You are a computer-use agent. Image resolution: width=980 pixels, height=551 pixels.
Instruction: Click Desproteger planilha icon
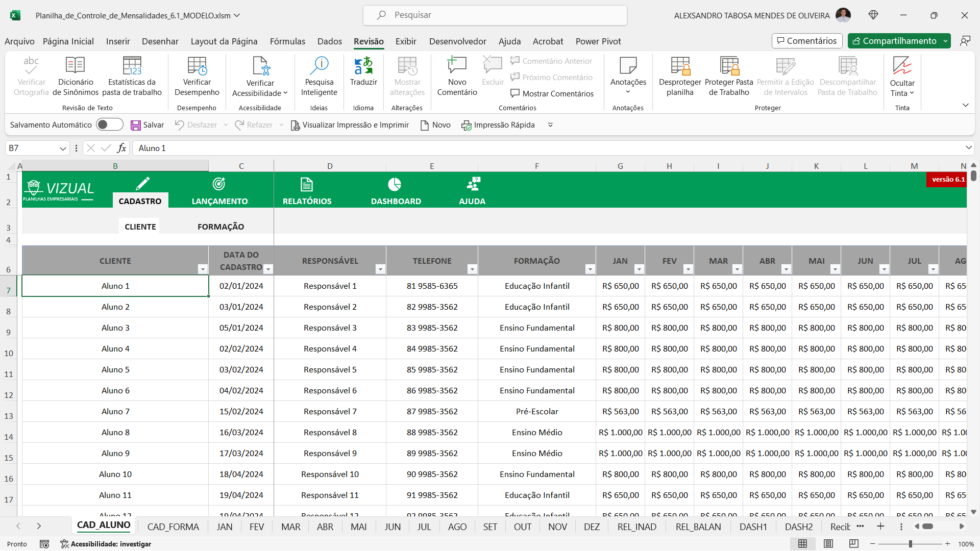pyautogui.click(x=680, y=66)
